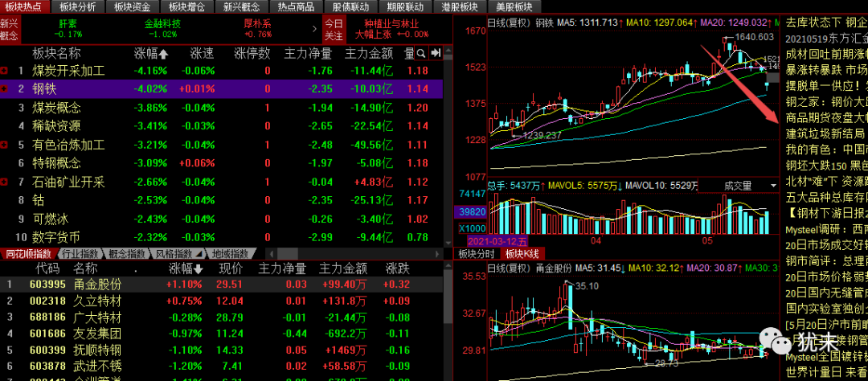Select the 热点商品 tab
868x381 pixels.
296,6
